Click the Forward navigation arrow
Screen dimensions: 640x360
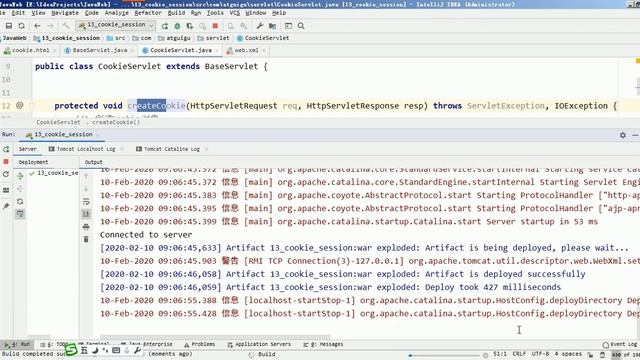pyautogui.click(x=50, y=26)
